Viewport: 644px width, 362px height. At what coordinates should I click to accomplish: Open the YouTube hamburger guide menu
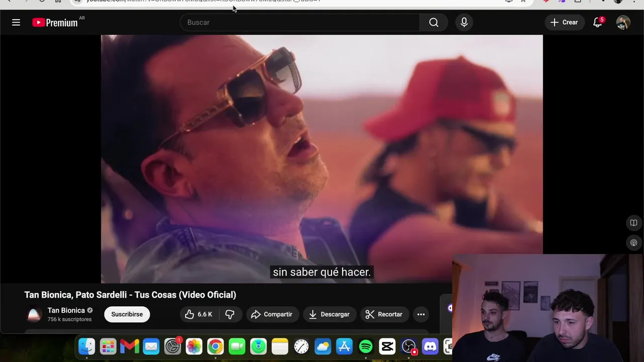click(x=16, y=22)
